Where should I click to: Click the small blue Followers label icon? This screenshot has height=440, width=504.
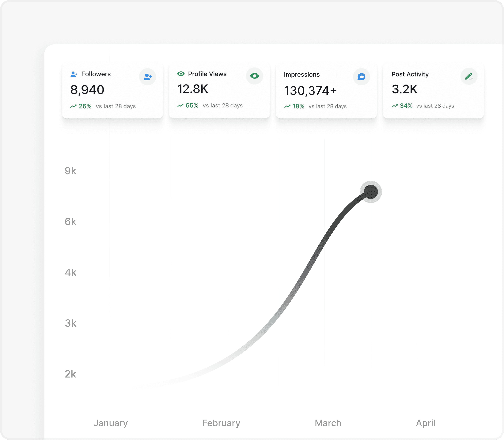(x=74, y=74)
